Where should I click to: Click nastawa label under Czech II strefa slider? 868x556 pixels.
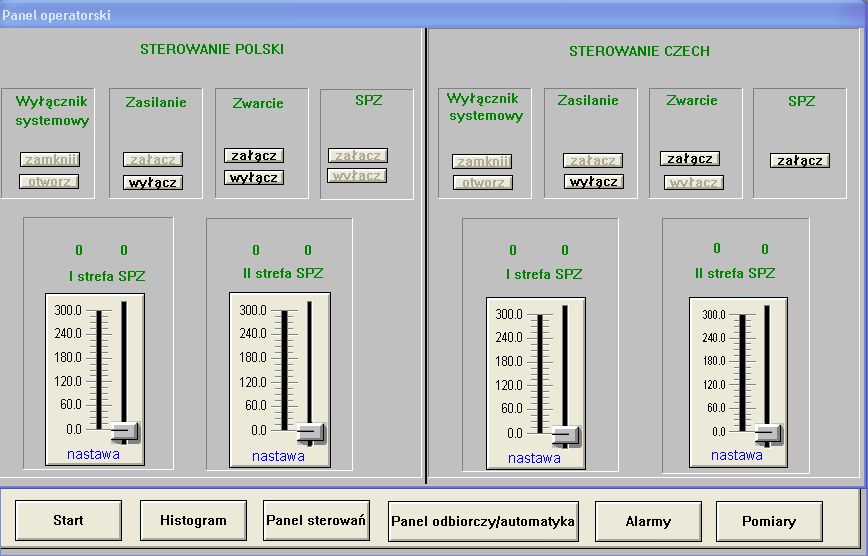click(737, 455)
